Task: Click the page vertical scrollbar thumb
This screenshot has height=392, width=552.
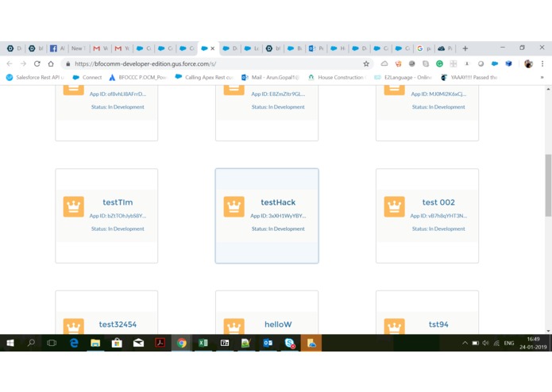Action: 548,185
